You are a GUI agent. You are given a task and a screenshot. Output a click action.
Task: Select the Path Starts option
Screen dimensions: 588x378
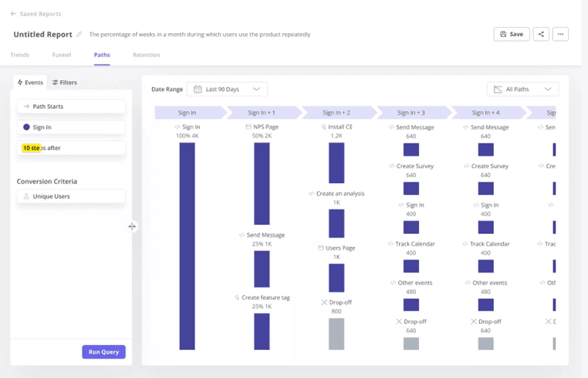pos(71,107)
